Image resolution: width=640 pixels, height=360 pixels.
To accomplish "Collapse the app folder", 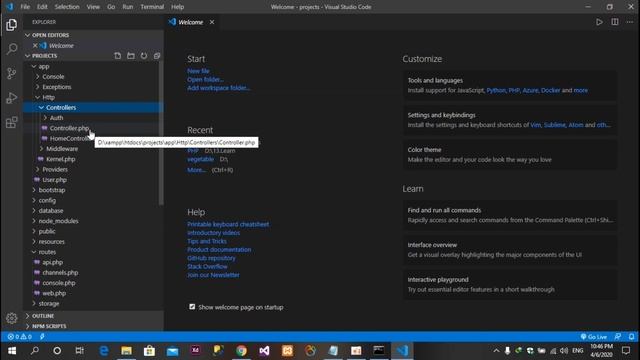I will 34,66.
